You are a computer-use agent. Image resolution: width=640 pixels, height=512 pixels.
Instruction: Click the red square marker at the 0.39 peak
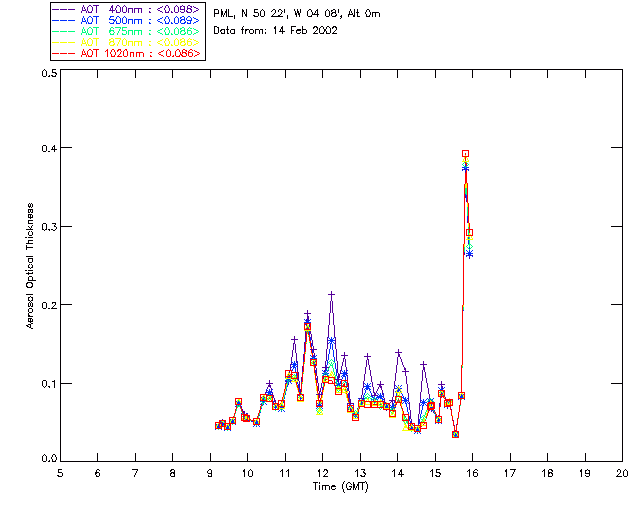point(465,154)
